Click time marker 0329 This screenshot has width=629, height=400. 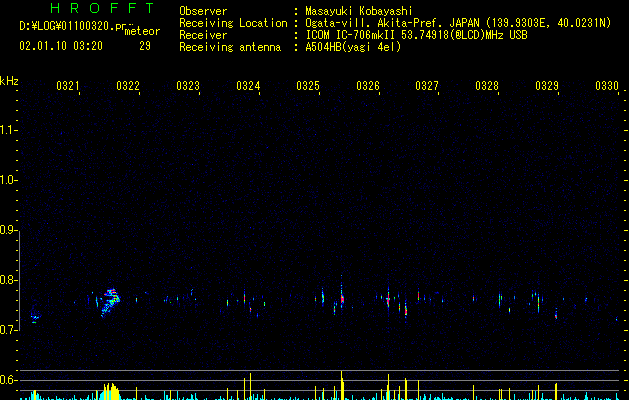point(547,86)
